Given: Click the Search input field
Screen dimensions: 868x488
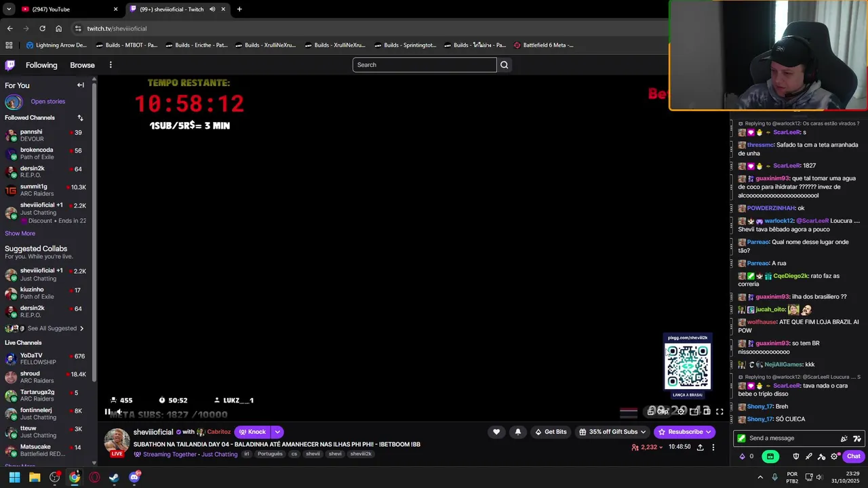Looking at the screenshot, I should 425,65.
